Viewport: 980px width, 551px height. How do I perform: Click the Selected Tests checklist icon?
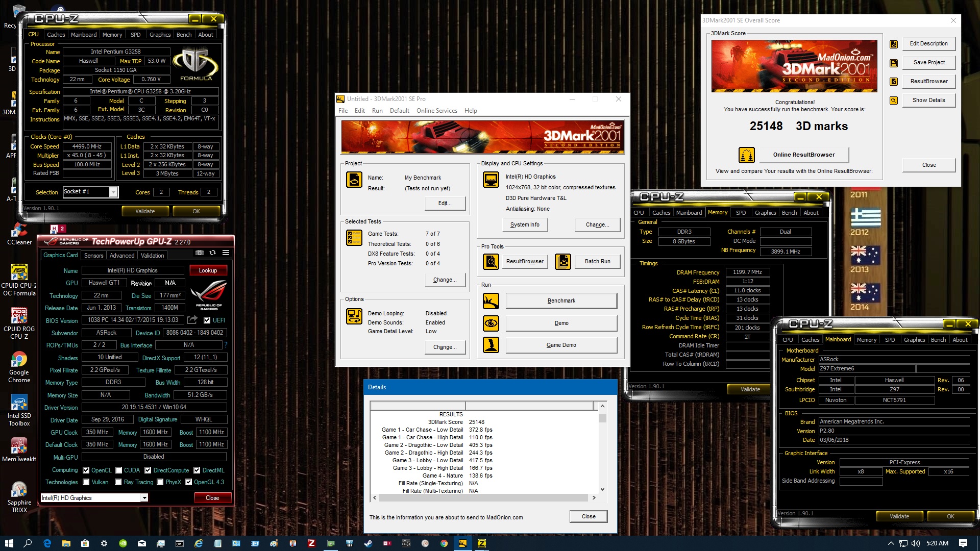[x=354, y=238]
